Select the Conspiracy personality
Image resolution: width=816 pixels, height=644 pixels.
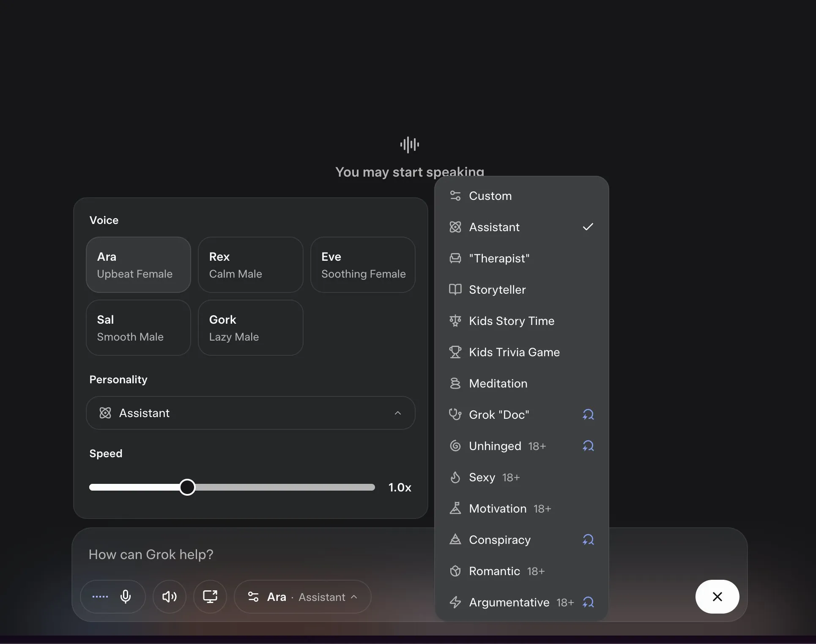coord(522,540)
